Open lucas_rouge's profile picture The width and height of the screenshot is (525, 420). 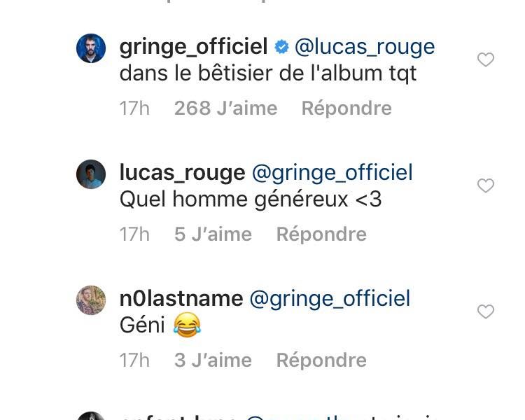[x=91, y=174]
